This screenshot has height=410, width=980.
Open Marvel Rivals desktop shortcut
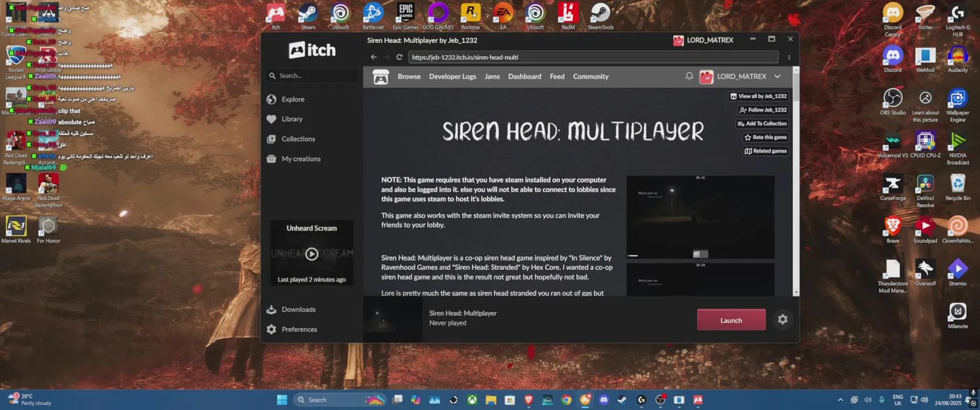pyautogui.click(x=16, y=230)
